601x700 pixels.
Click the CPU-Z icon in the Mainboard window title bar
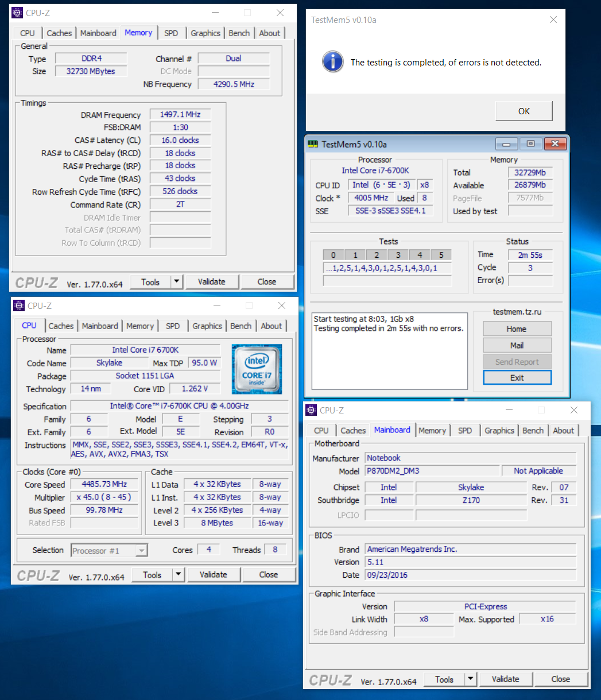click(311, 410)
